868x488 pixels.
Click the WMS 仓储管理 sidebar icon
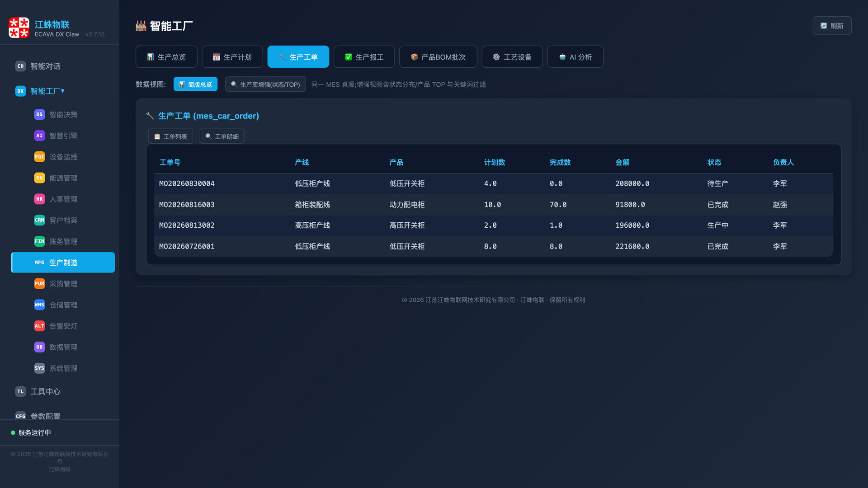[39, 305]
